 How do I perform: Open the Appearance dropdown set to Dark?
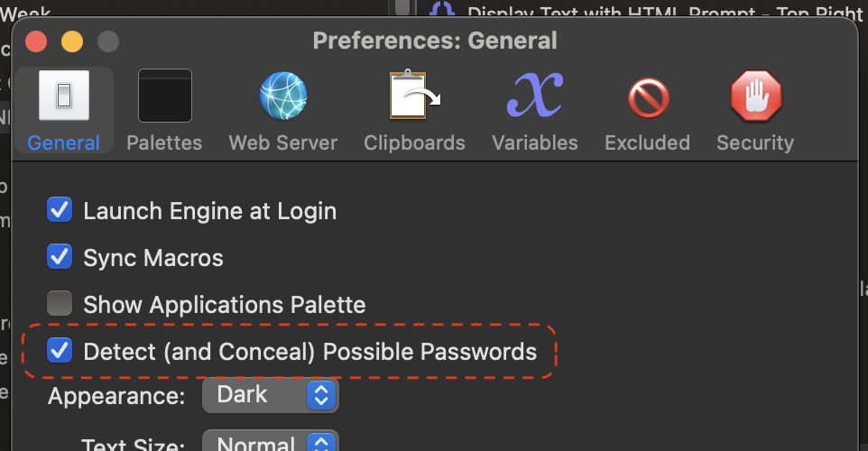point(270,396)
